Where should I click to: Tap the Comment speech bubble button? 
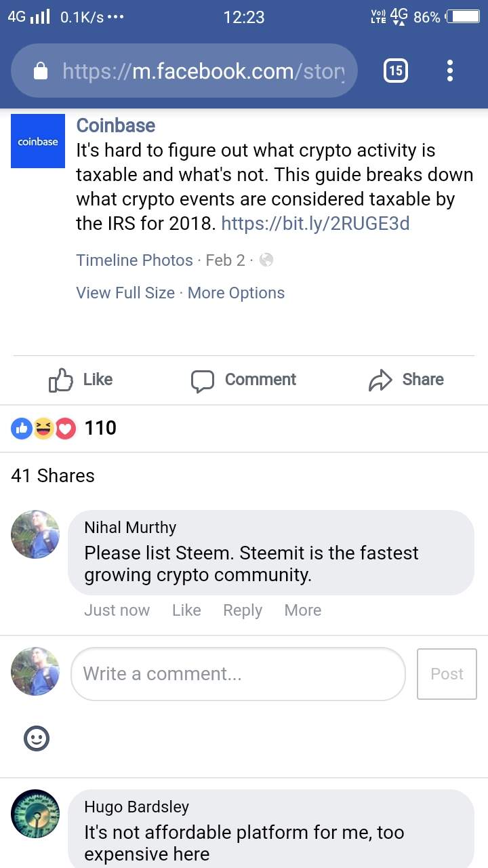pyautogui.click(x=244, y=380)
